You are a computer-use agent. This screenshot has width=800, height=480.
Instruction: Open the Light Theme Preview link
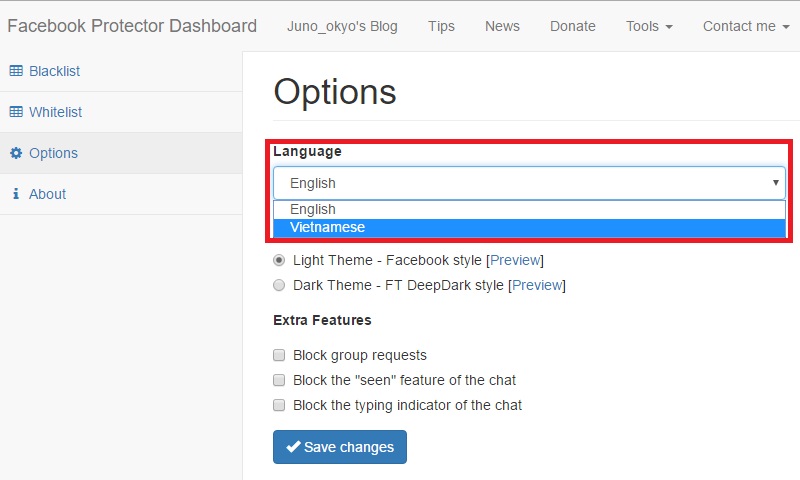(x=514, y=260)
